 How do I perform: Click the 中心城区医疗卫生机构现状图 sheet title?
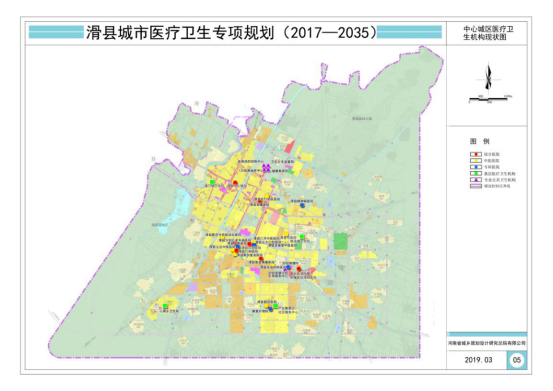point(488,33)
